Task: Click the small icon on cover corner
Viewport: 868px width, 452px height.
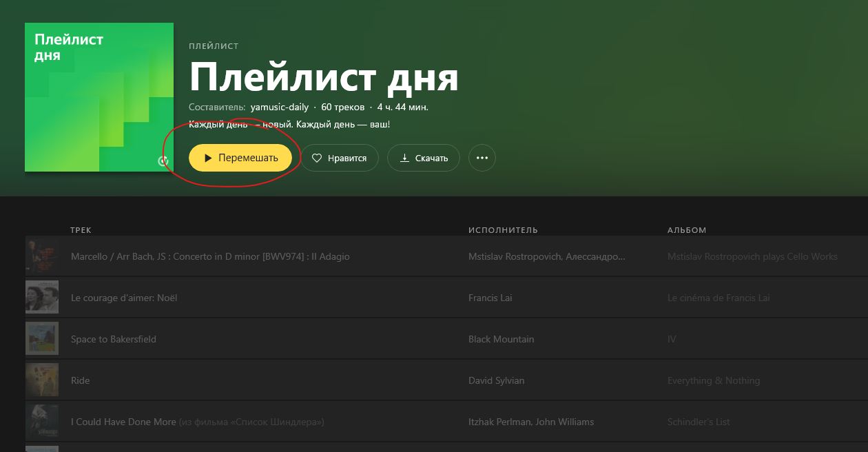Action: tap(163, 161)
